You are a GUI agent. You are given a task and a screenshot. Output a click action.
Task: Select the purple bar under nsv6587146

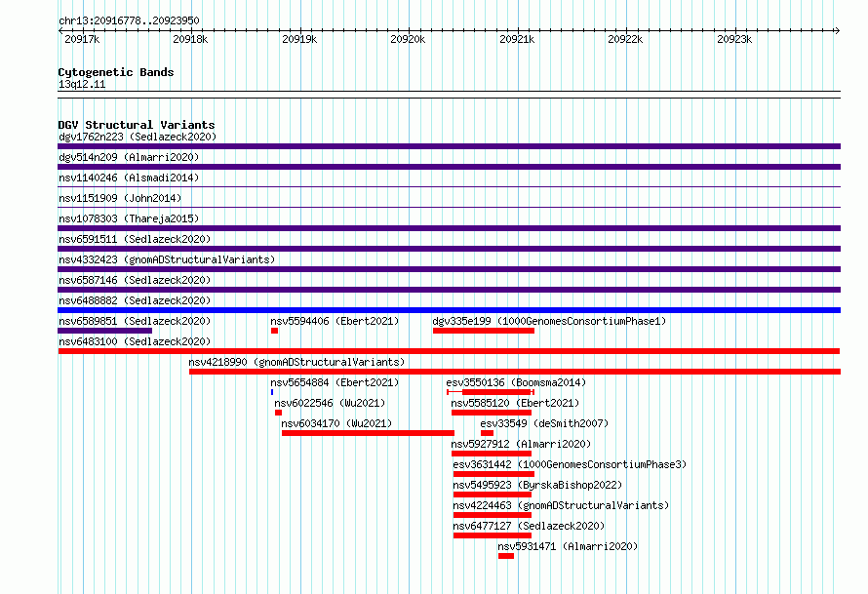click(x=449, y=290)
